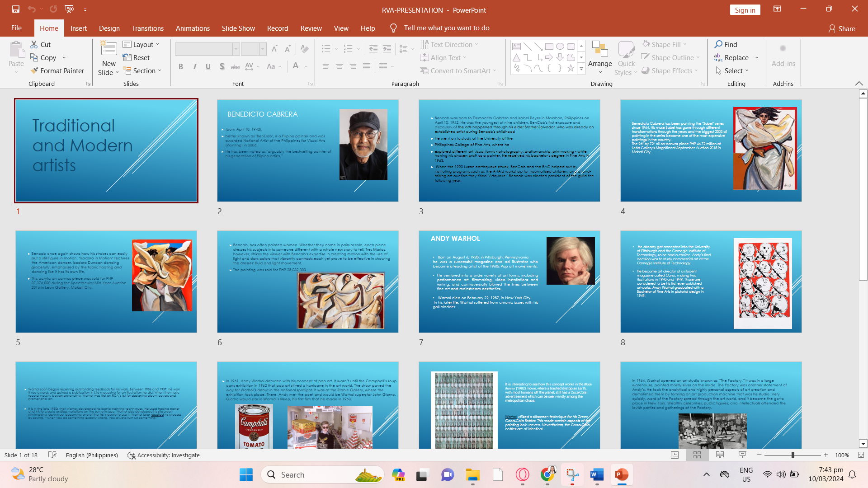Select slide 7 Andy Warhol thumbnail

pyautogui.click(x=509, y=282)
